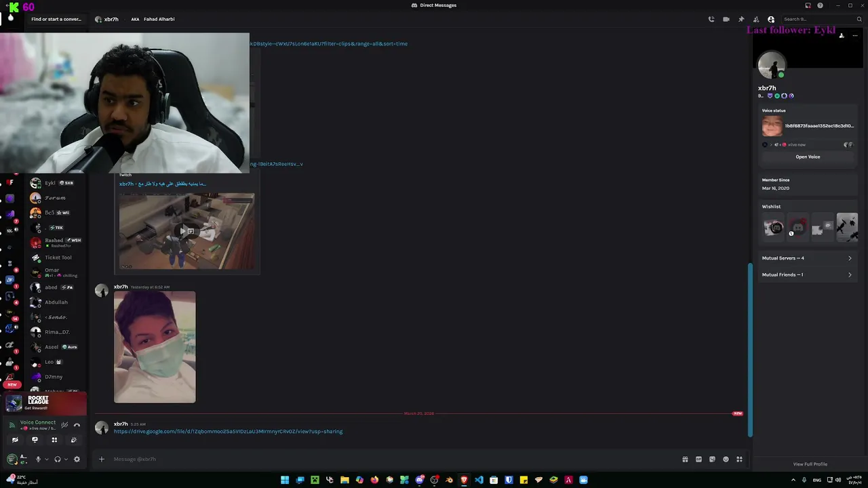This screenshot has width=868, height=488.
Task: Open User Settings gear icon
Action: tap(77, 459)
